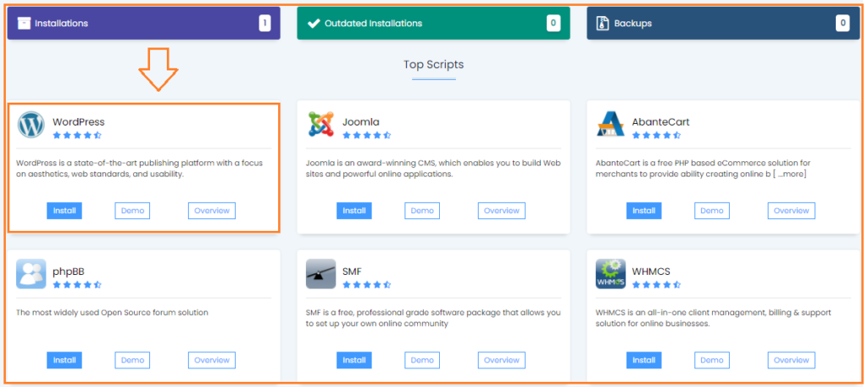
Task: Click the Joomla star rating
Action: (366, 135)
